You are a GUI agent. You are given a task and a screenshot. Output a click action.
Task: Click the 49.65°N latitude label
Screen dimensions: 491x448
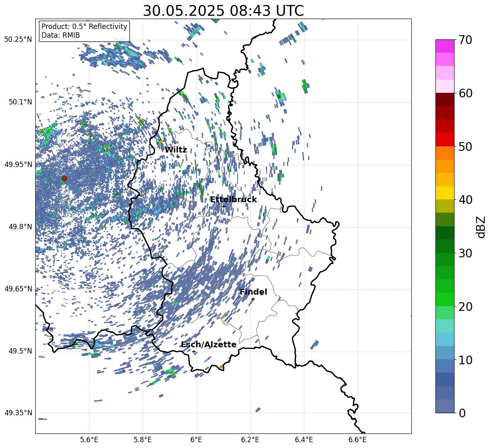18,289
